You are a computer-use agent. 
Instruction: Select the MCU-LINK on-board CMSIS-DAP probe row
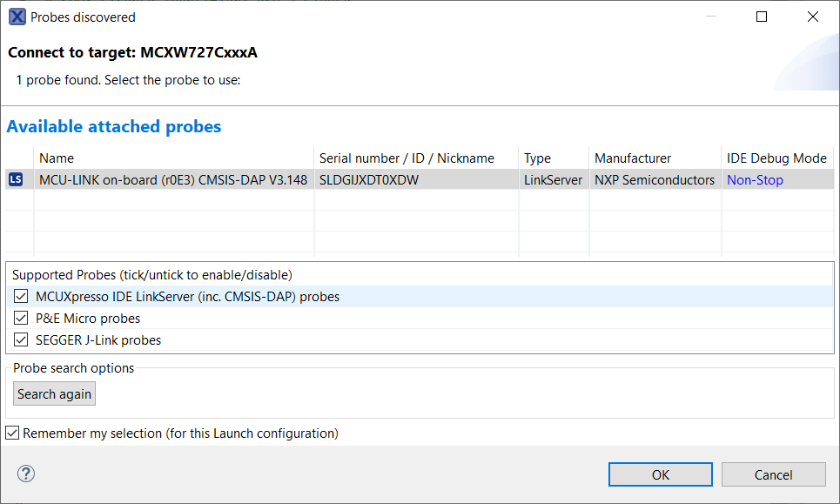(173, 180)
